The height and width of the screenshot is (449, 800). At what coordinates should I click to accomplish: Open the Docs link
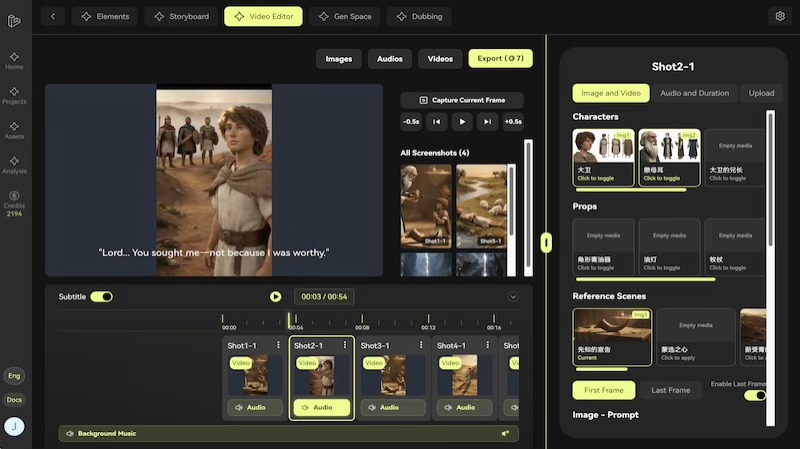[14, 400]
